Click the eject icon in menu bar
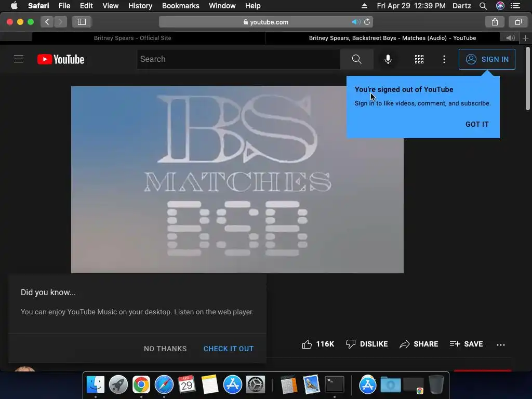 tap(364, 6)
